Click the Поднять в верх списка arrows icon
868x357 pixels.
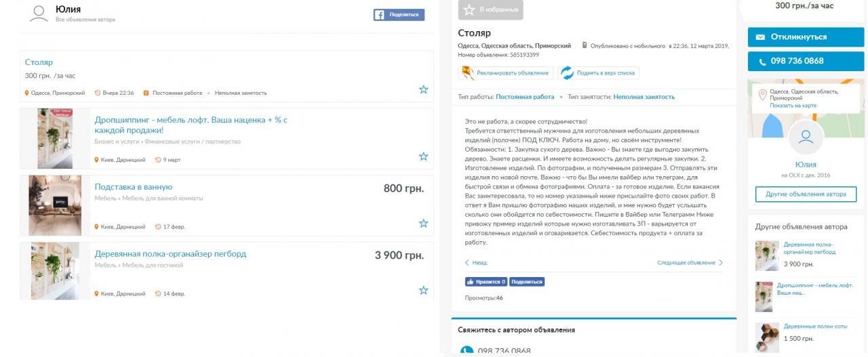[567, 72]
